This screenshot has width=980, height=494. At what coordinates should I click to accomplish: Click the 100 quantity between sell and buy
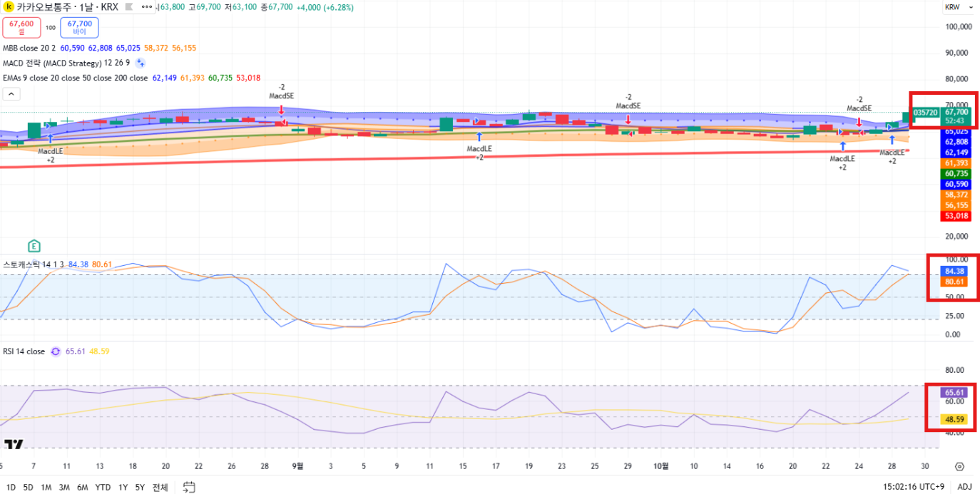tap(51, 28)
